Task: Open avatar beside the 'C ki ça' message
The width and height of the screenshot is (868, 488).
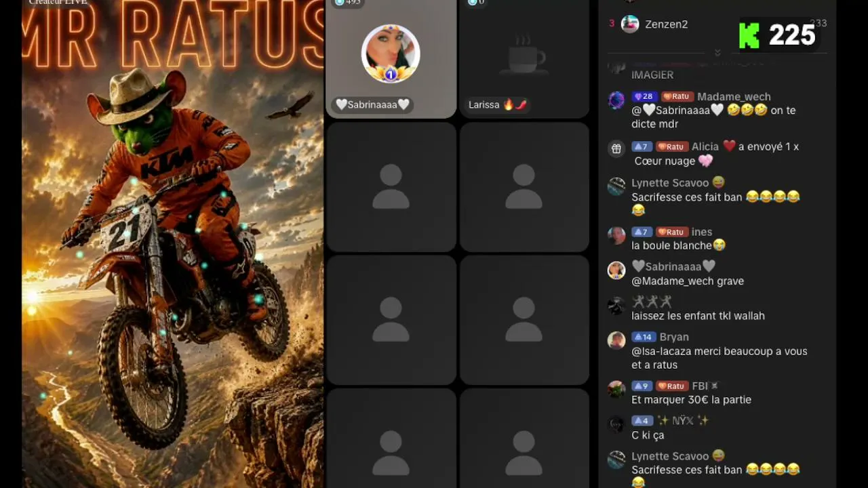Action: tap(616, 424)
